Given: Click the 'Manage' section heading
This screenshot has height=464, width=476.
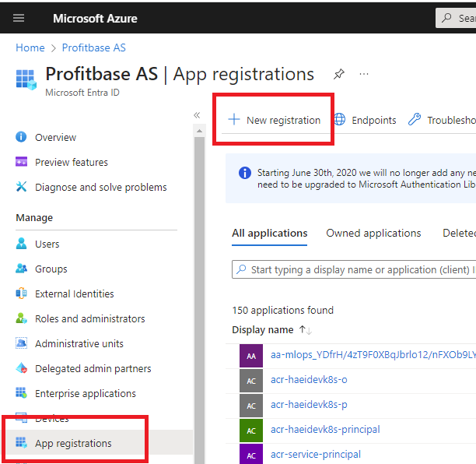Looking at the screenshot, I should pyautogui.click(x=34, y=218).
